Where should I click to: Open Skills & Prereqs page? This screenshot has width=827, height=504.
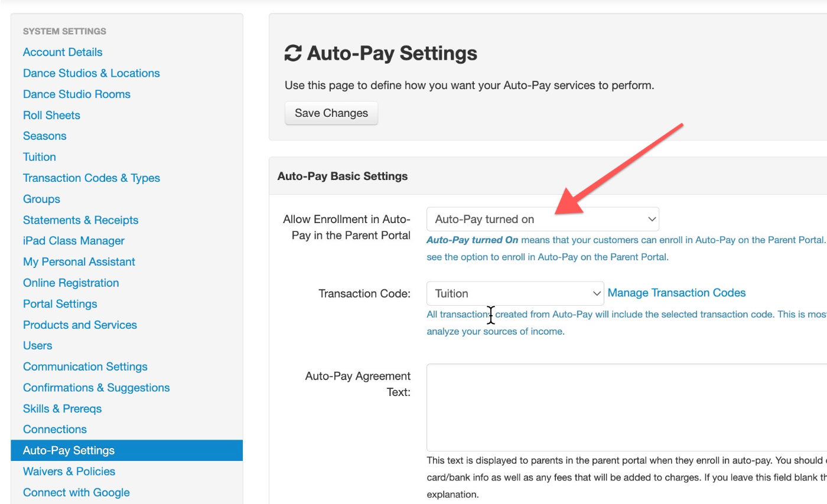[x=62, y=408]
